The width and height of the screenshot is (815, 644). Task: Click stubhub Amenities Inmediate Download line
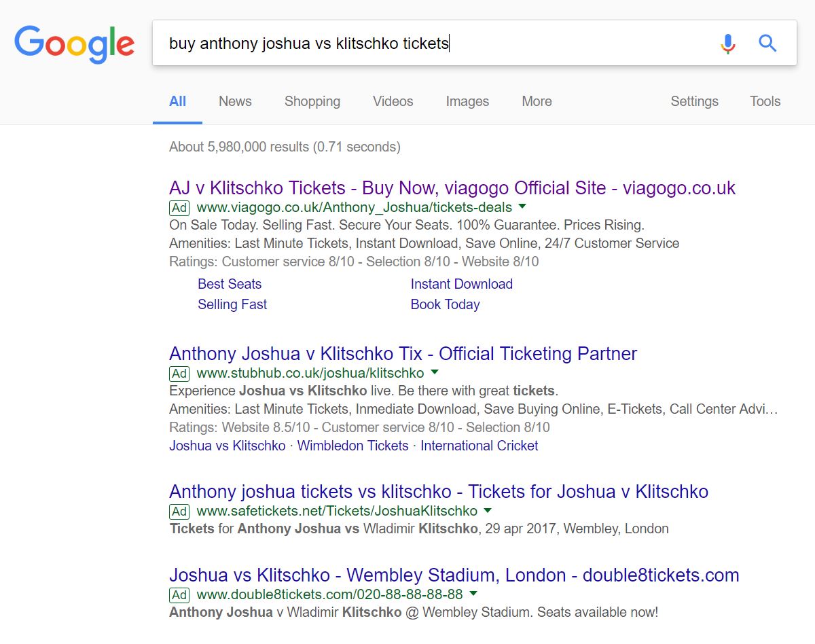click(x=473, y=409)
